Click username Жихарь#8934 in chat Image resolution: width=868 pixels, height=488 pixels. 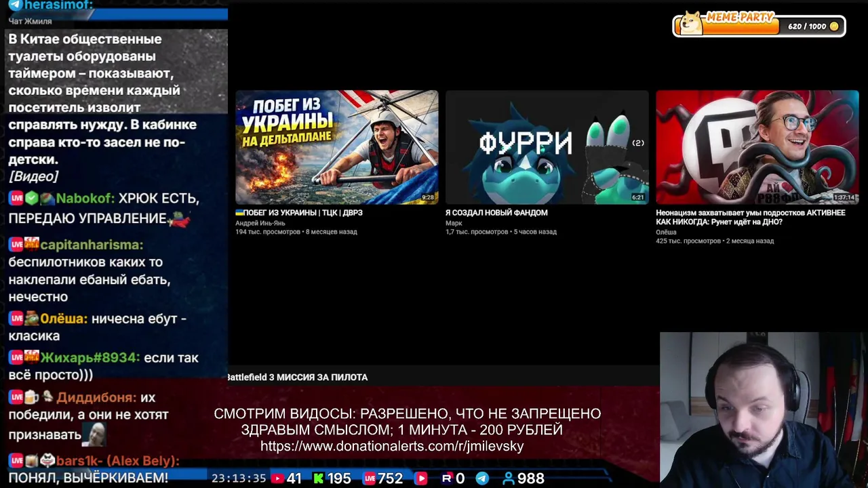point(90,357)
